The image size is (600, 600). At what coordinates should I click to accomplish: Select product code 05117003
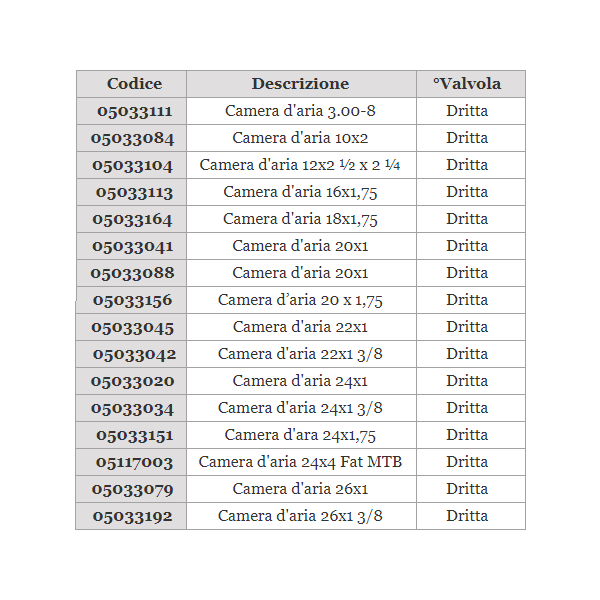[134, 462]
